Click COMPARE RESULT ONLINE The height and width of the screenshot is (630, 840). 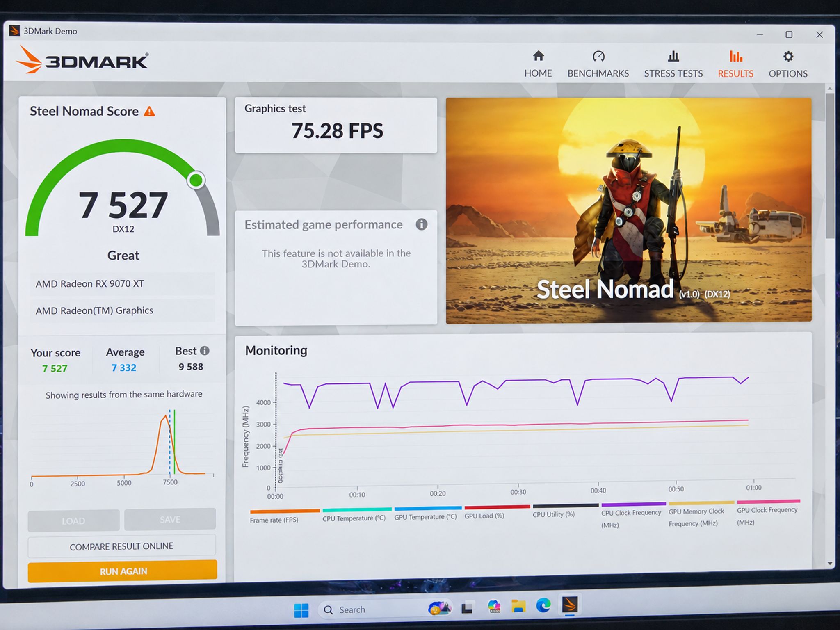(121, 546)
